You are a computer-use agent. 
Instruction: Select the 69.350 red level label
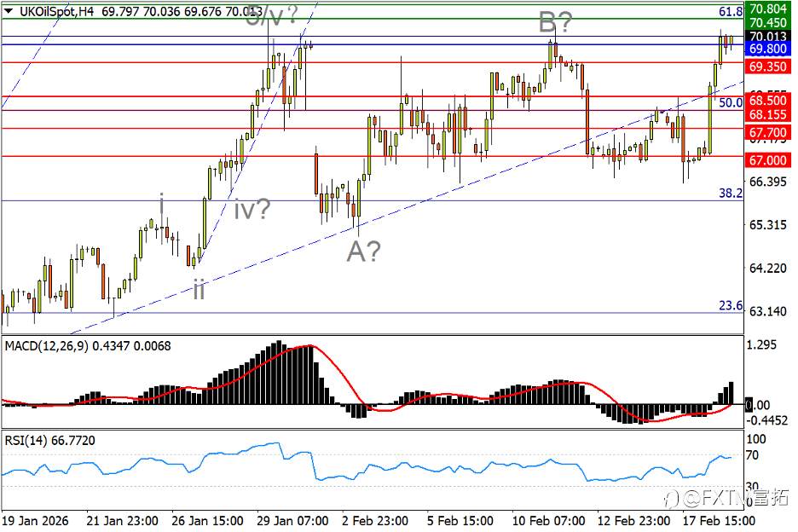pyautogui.click(x=768, y=66)
